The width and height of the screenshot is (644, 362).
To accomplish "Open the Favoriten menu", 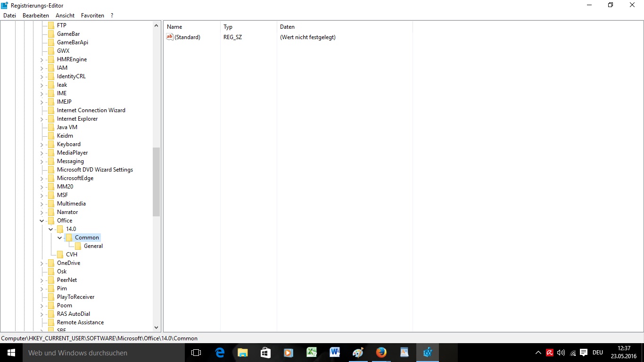I will (x=92, y=16).
